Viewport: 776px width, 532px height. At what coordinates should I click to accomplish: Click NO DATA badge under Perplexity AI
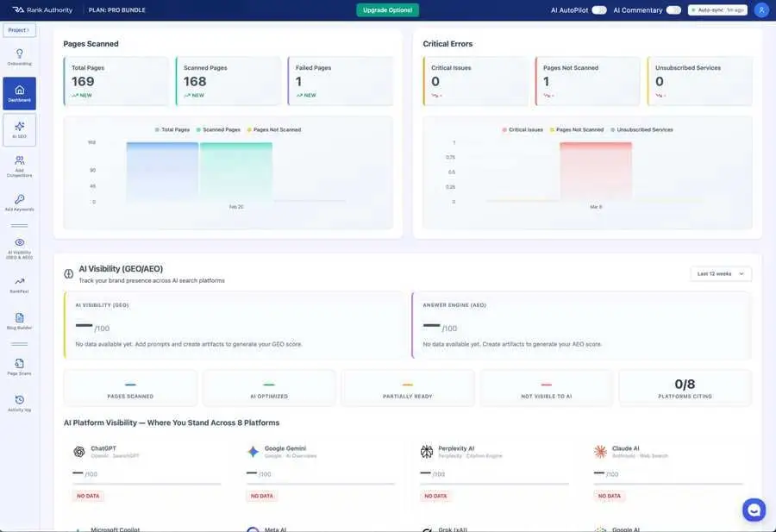click(435, 496)
